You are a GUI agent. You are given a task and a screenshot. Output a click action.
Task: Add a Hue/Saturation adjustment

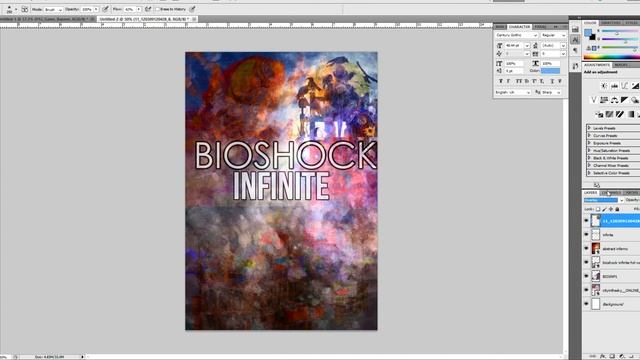point(604,100)
